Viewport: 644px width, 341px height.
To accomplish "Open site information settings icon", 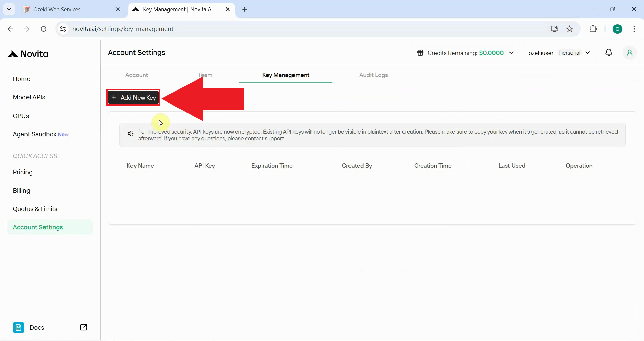I will click(62, 29).
